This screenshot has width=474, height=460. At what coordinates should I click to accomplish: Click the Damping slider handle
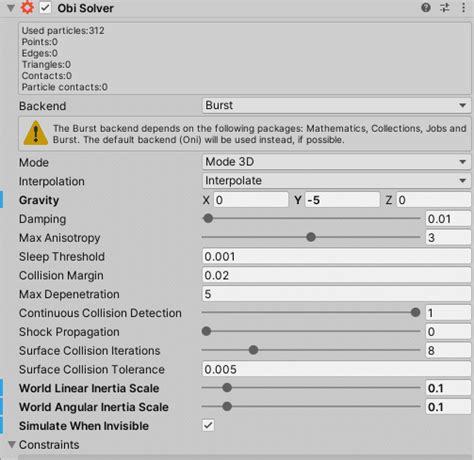pyautogui.click(x=208, y=219)
